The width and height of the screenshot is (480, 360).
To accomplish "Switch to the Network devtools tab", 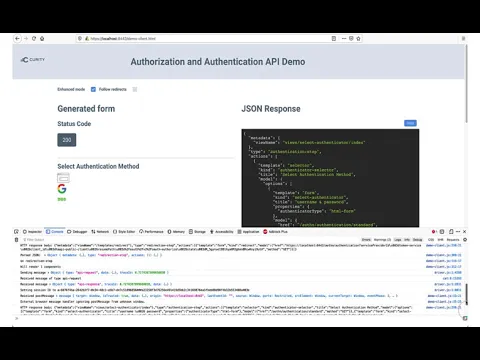I will click(100, 232).
